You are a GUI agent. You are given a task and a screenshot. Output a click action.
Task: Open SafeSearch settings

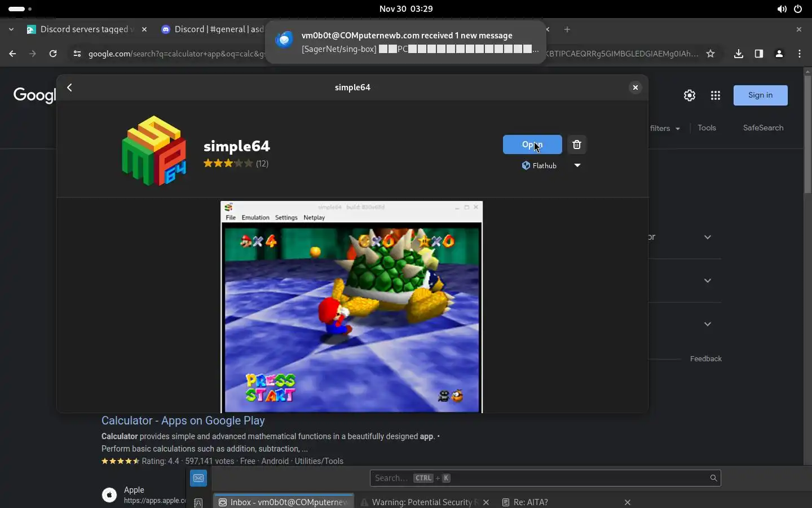[x=763, y=128]
